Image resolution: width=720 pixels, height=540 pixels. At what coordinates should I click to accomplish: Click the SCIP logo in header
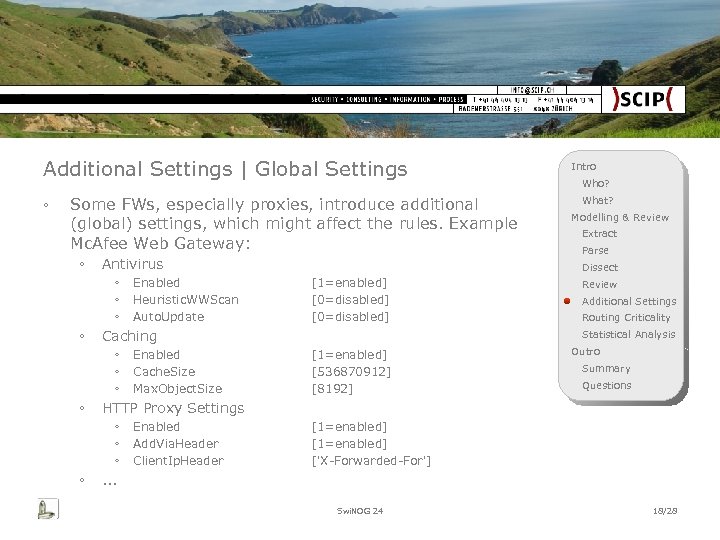tap(643, 99)
